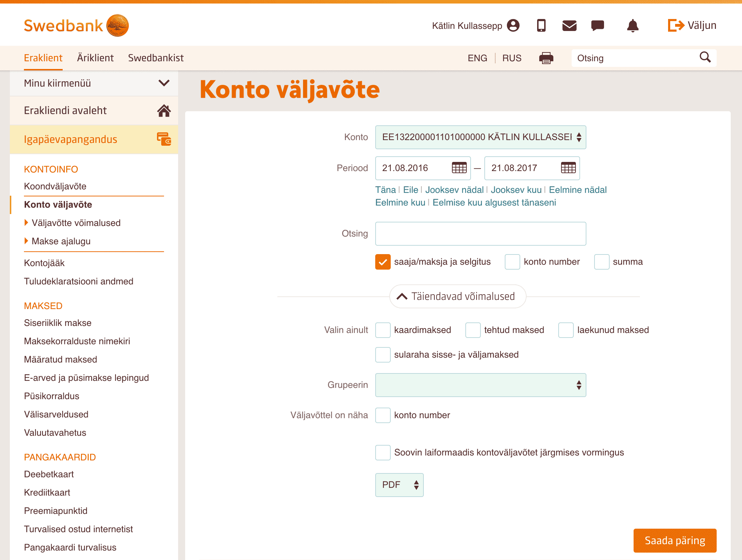Open Koondväljavõte menu item
Viewport: 742px width, 560px height.
tap(55, 186)
